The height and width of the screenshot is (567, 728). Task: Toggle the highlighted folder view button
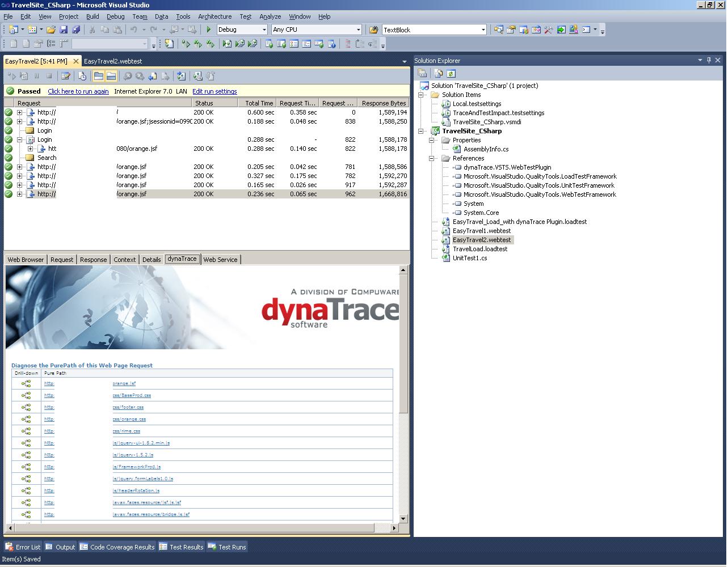tap(111, 75)
